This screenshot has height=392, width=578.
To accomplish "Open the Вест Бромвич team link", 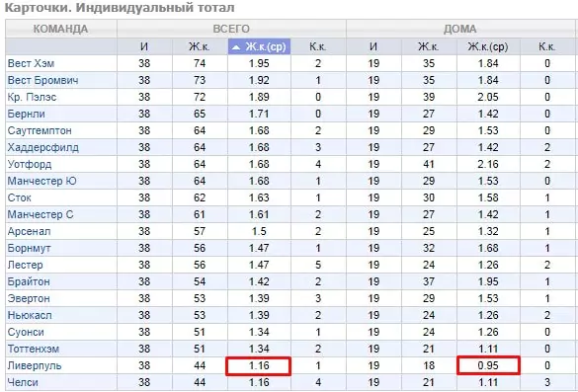I will point(42,80).
